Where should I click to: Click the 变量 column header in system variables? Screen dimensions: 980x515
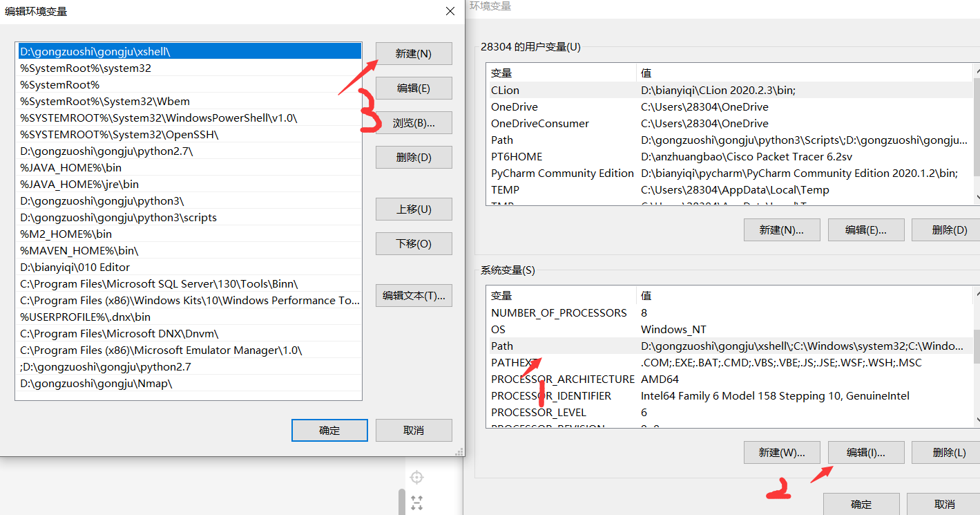[x=561, y=295]
